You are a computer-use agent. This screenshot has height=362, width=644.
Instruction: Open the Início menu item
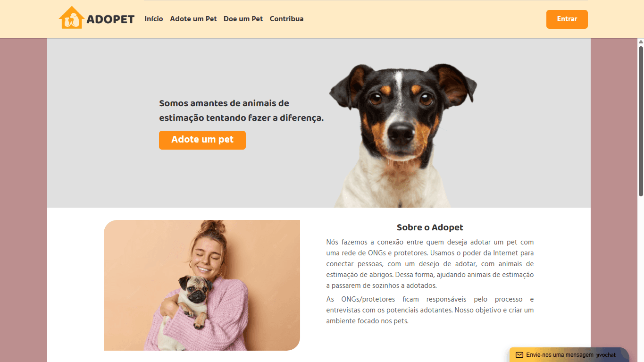coord(154,19)
